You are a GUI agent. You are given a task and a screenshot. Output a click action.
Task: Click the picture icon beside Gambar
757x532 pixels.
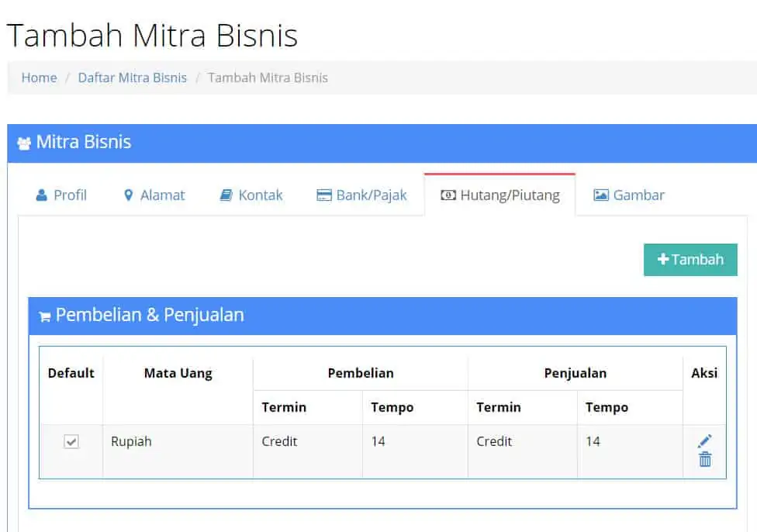point(600,195)
